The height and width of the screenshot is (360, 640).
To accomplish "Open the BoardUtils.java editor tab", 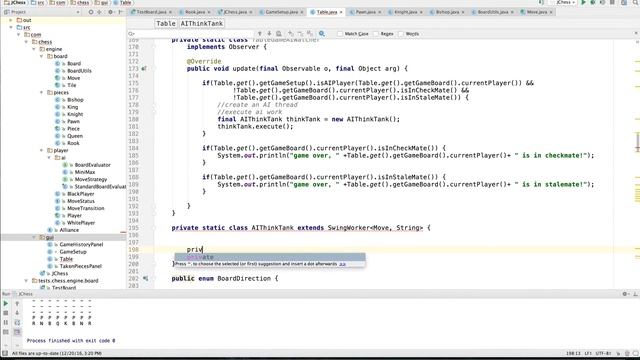I will click(492, 12).
